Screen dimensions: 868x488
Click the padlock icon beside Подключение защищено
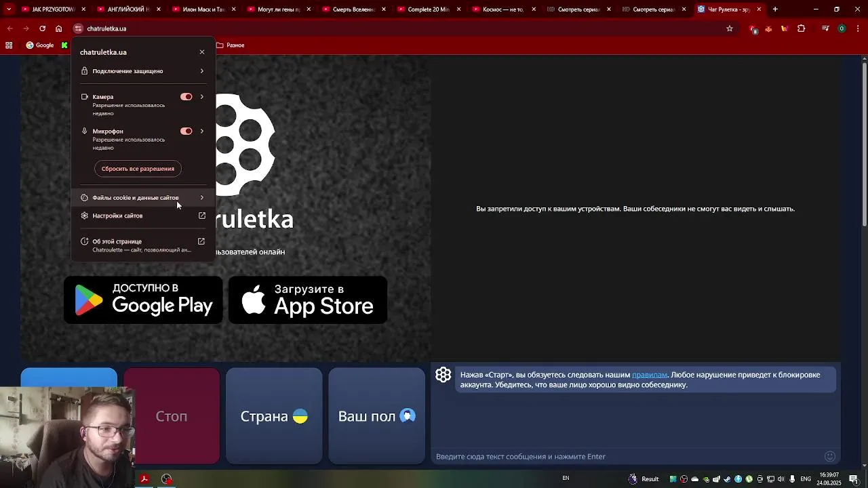point(84,71)
